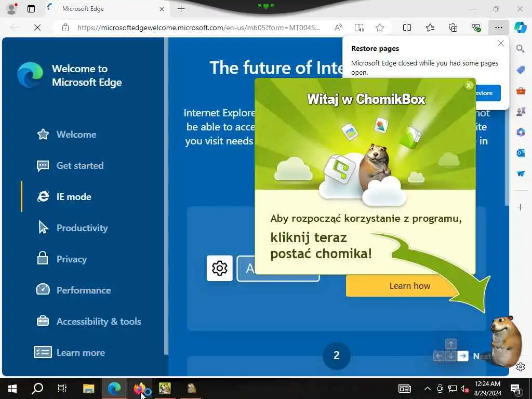Toggle split screen view

pyautogui.click(x=407, y=28)
